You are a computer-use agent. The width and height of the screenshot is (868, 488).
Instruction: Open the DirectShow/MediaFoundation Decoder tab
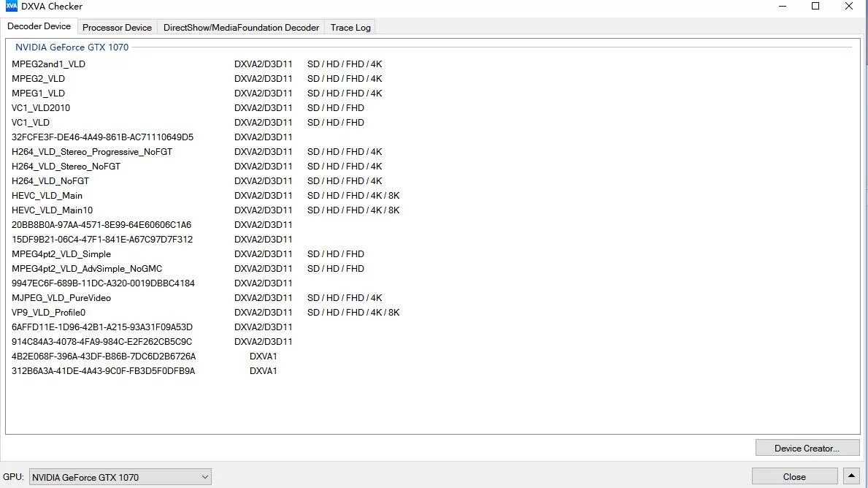coord(241,28)
